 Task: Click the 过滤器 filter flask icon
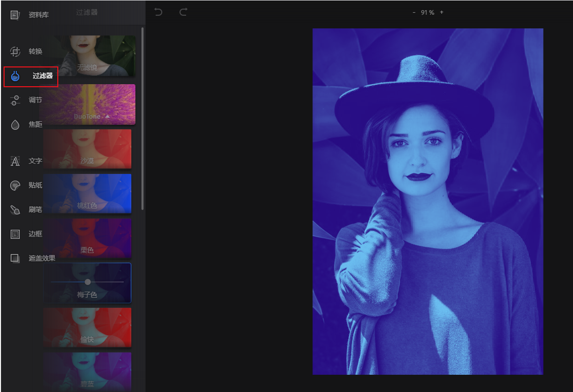click(15, 76)
